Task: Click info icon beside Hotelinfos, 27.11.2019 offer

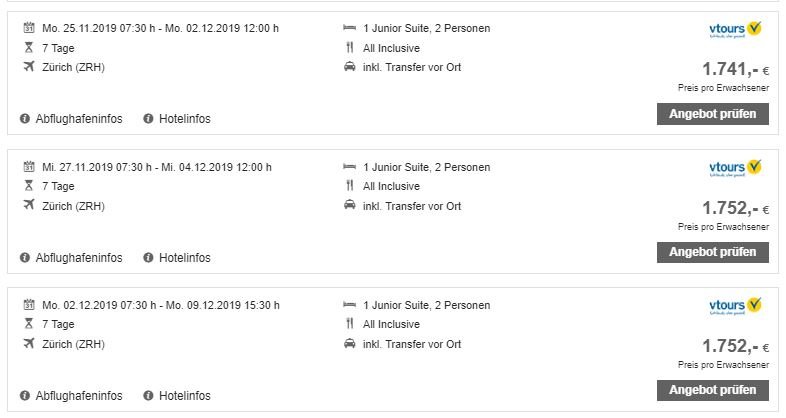Action: click(148, 258)
